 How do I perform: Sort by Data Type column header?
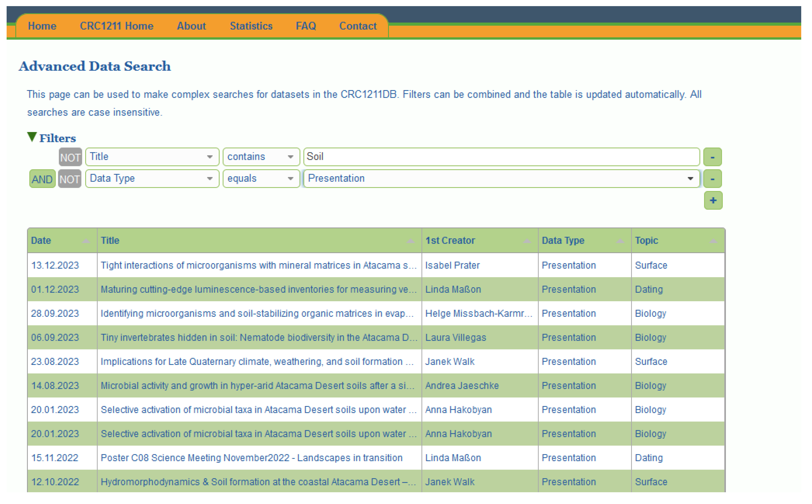pyautogui.click(x=584, y=241)
